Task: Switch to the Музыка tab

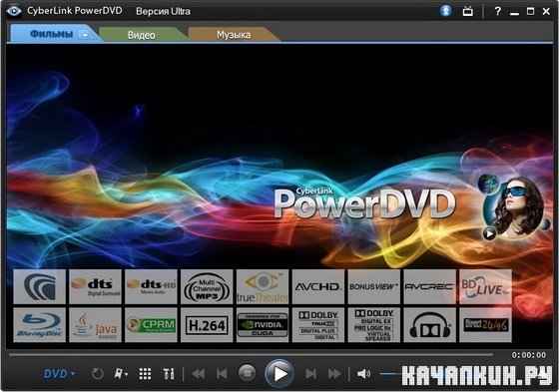Action: click(234, 35)
